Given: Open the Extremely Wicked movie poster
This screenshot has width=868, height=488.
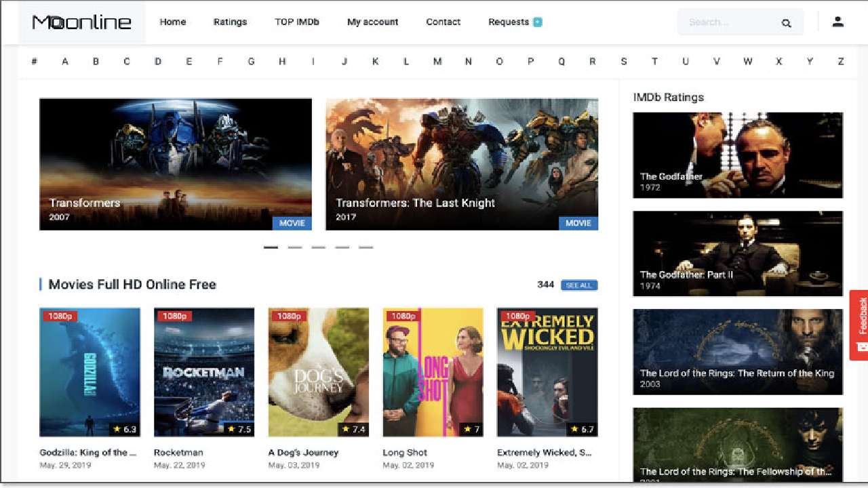Looking at the screenshot, I should [547, 372].
